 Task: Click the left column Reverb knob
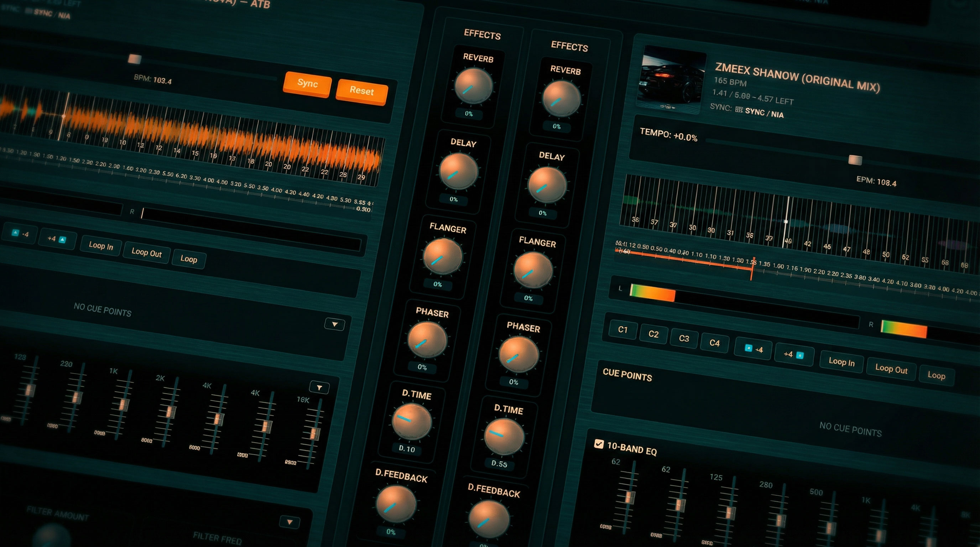[x=473, y=85]
